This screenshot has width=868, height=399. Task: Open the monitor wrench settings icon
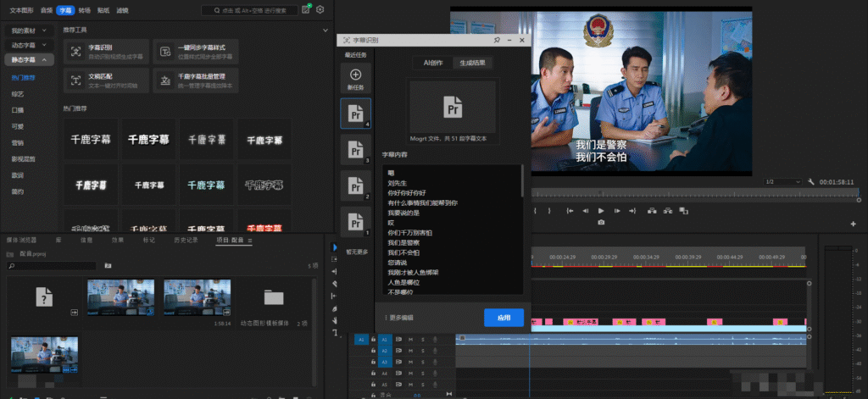coord(811,182)
